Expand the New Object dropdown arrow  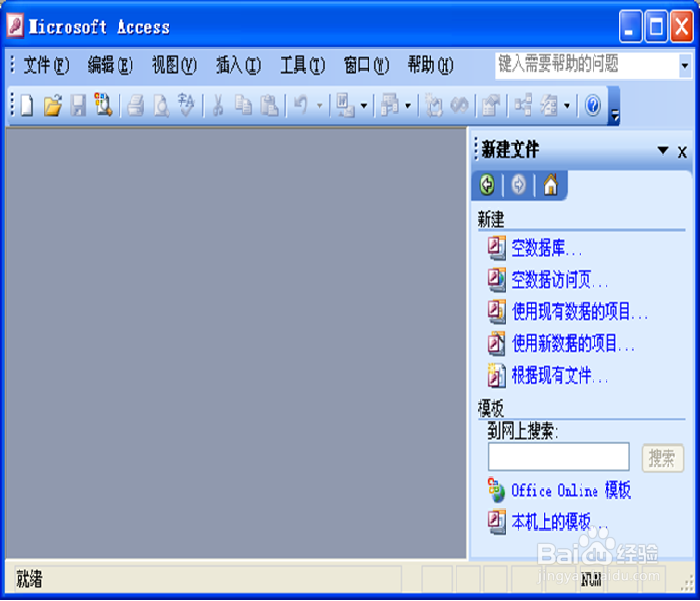(567, 106)
